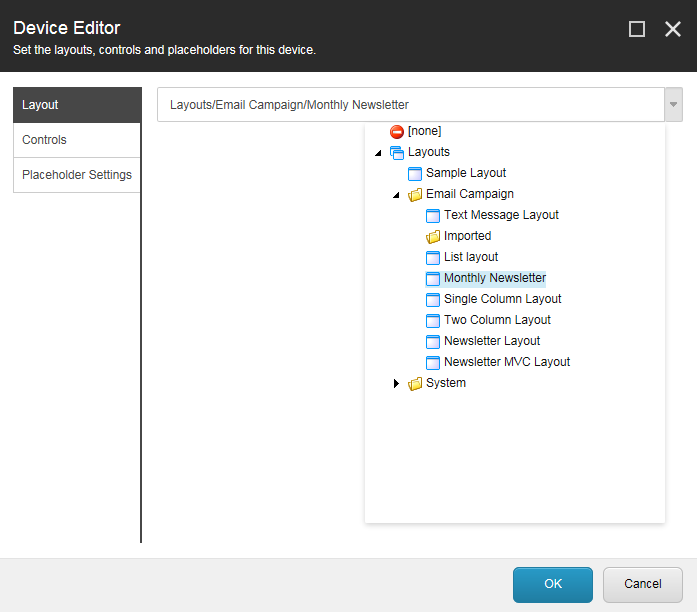This screenshot has height=612, width=697.
Task: Collapse the Email Campaign folder
Action: click(x=396, y=195)
